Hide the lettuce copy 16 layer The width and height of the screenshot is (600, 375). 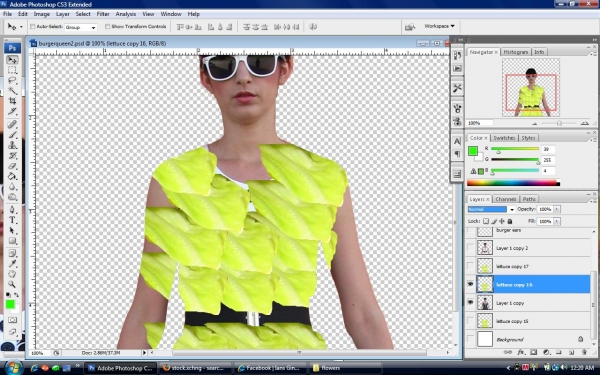[x=470, y=284]
